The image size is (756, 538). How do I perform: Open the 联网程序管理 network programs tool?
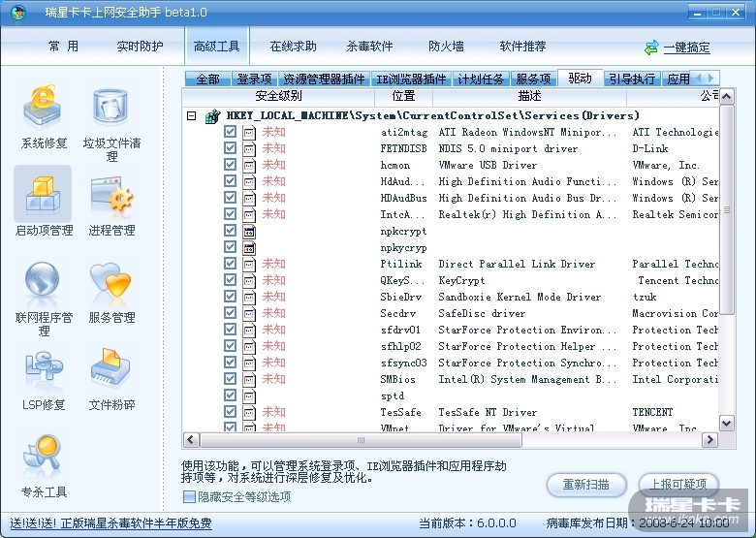[x=44, y=299]
